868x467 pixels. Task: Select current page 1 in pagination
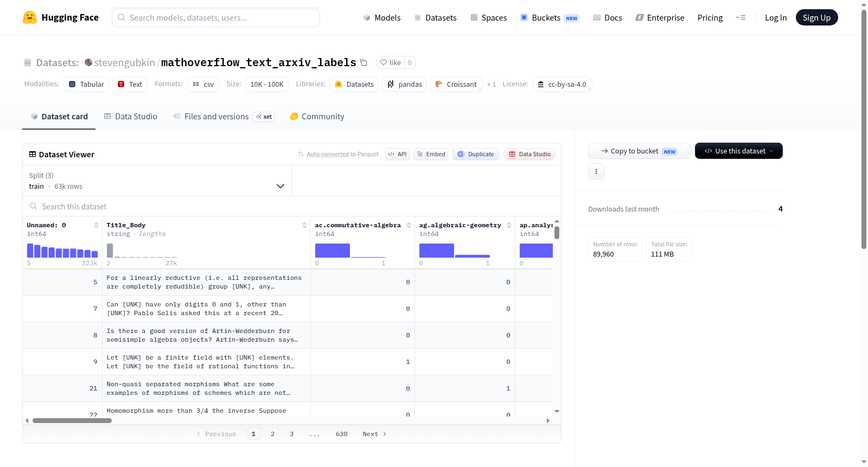pyautogui.click(x=253, y=434)
